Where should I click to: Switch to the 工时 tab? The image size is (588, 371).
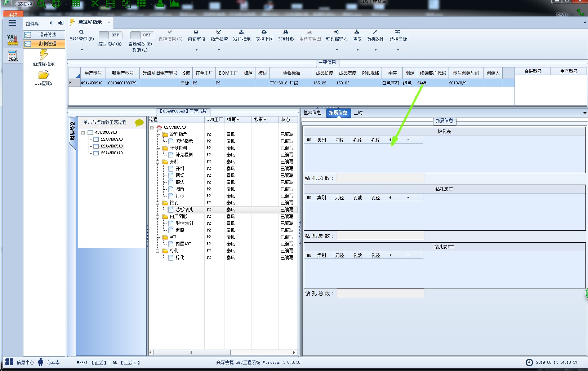358,112
